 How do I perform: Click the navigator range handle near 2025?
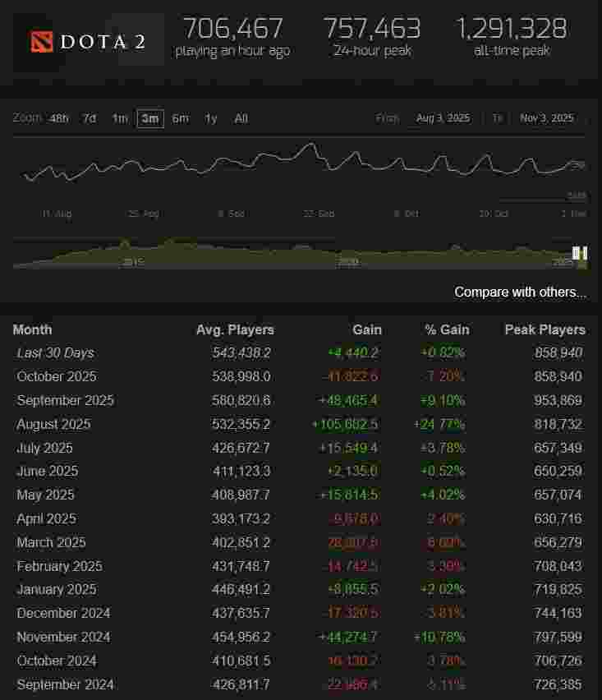(x=580, y=253)
